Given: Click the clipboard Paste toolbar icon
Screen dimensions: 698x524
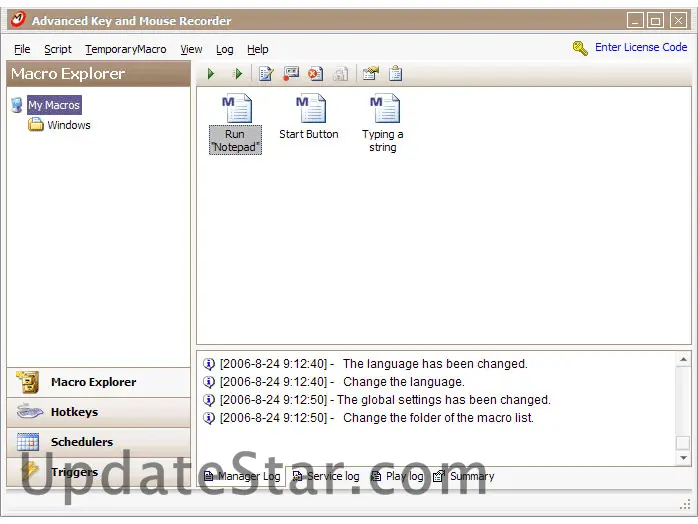Looking at the screenshot, I should coord(396,74).
